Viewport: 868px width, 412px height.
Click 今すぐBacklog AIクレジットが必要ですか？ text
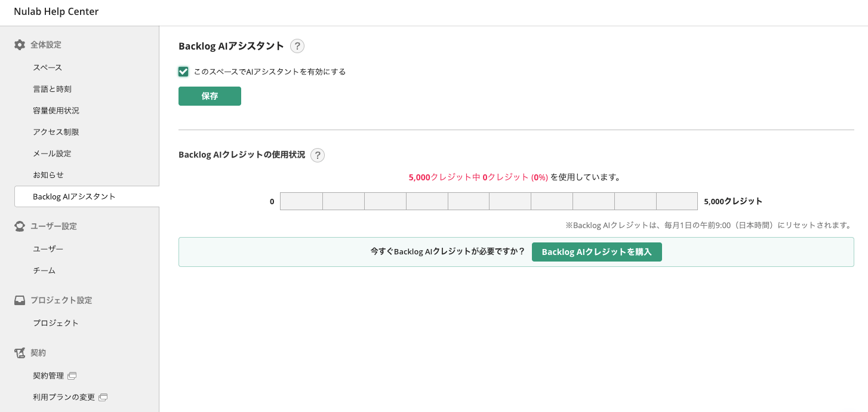(448, 252)
